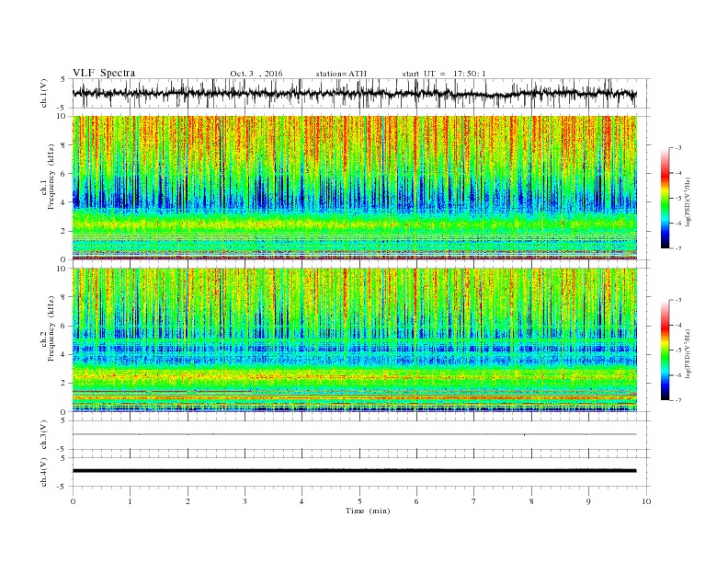Click the ch.2 frequency tick label "2"
728x563 pixels.
(x=63, y=384)
